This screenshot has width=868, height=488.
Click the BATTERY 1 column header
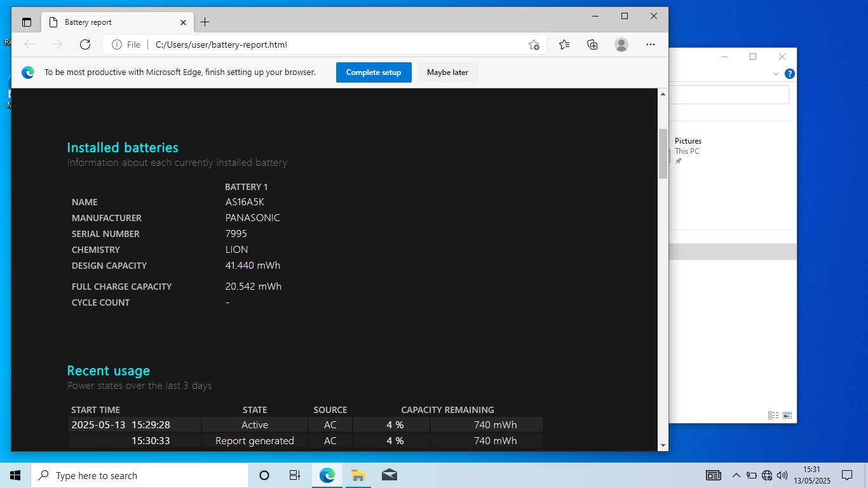point(247,187)
